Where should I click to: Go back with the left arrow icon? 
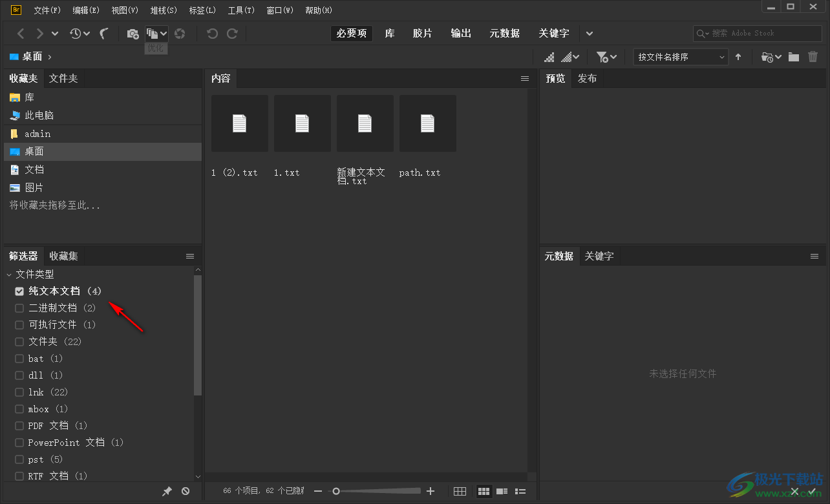[21, 34]
